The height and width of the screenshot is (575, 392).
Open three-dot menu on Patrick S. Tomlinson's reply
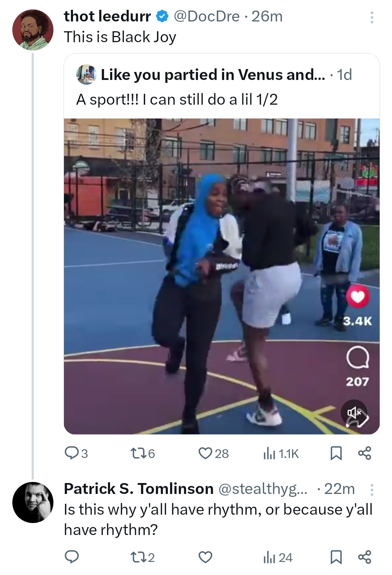[372, 490]
